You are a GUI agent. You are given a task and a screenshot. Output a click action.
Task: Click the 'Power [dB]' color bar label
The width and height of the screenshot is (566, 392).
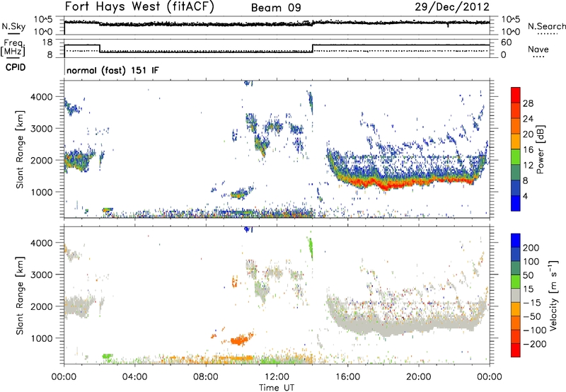tap(540, 149)
